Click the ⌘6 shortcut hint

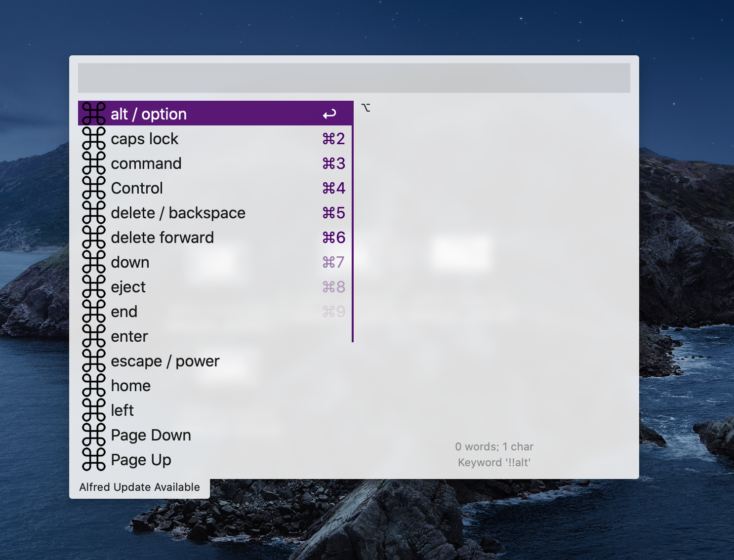(x=333, y=238)
